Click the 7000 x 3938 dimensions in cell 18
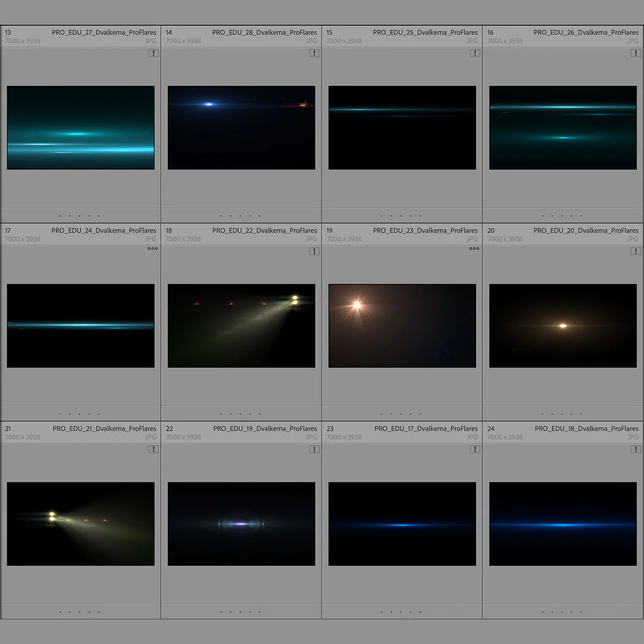The image size is (644, 644). pyautogui.click(x=184, y=239)
